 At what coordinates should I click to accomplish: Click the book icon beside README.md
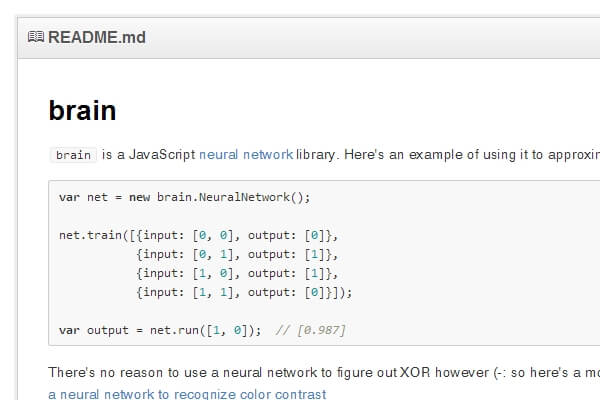[x=36, y=37]
